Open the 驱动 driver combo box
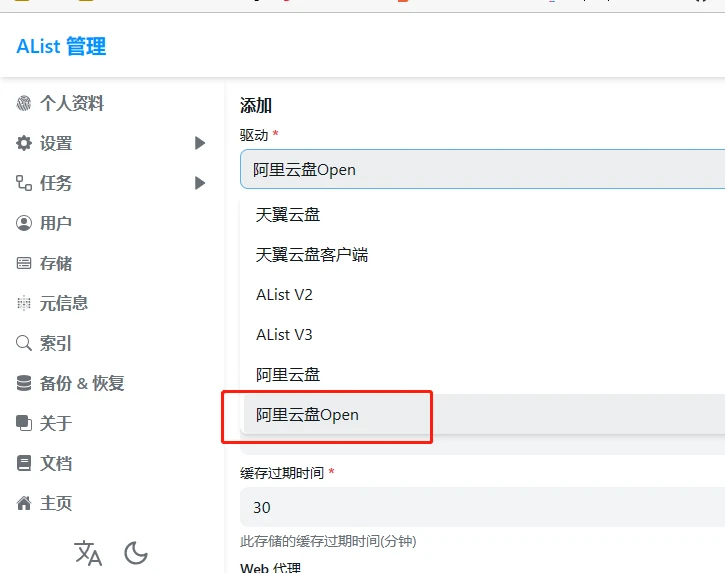 (482, 169)
